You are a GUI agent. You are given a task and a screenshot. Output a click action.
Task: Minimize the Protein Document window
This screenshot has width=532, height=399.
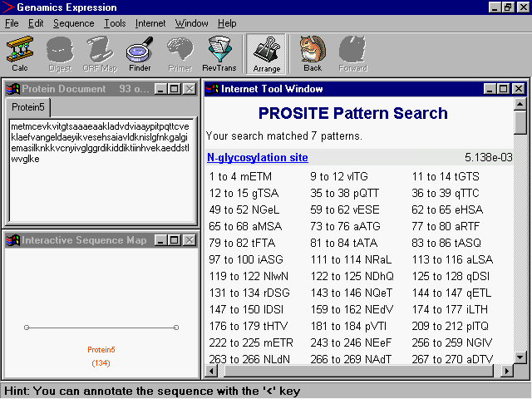coord(160,89)
